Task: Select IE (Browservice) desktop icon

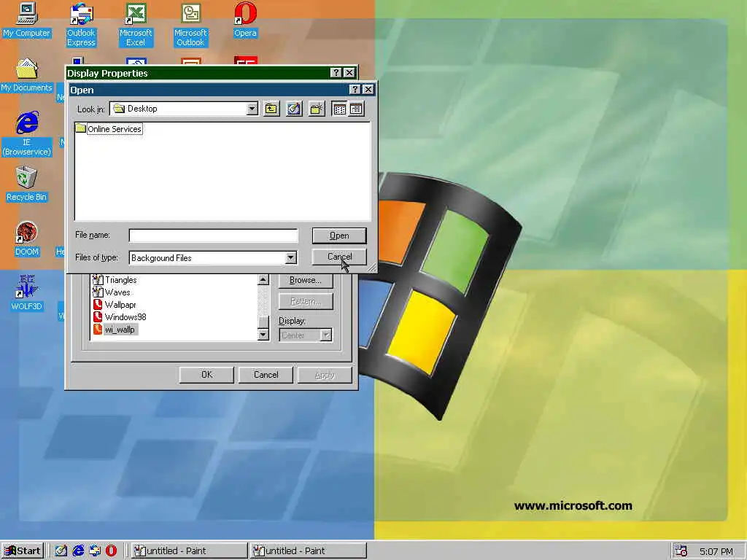Action: pyautogui.click(x=27, y=134)
